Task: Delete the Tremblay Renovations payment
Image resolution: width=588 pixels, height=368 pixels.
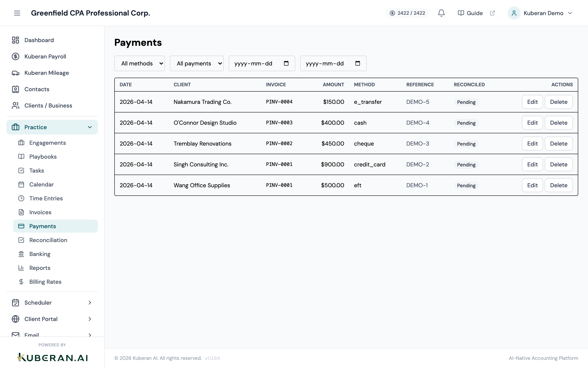Action: click(x=559, y=144)
